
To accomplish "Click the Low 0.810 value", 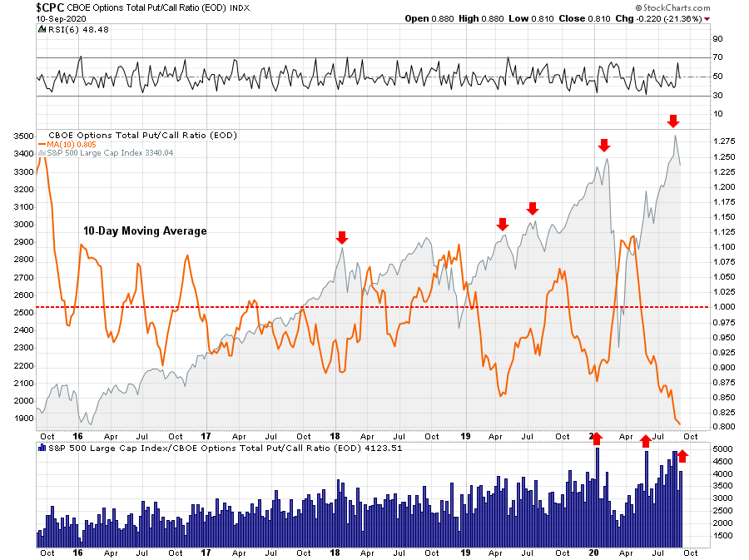I will 531,18.
